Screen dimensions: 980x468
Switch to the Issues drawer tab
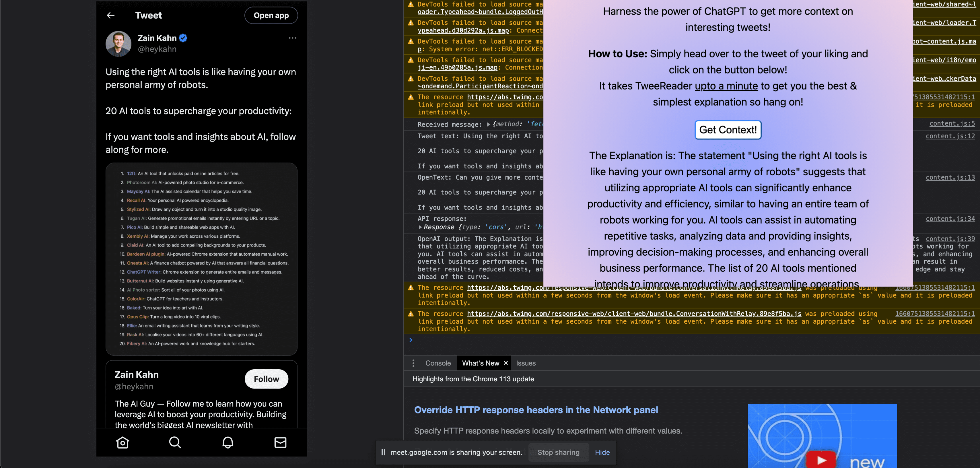click(525, 363)
